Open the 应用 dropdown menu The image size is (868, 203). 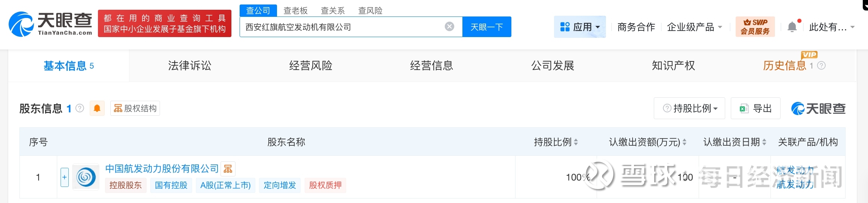pos(580,27)
